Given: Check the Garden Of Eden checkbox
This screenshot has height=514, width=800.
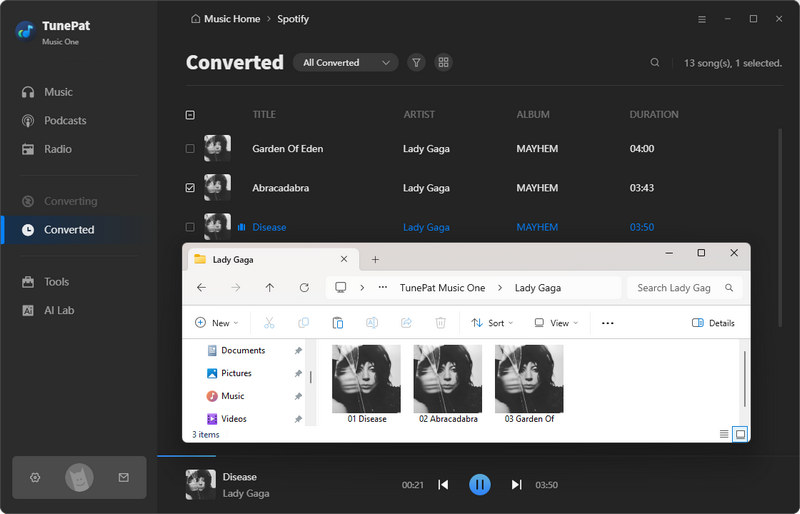Looking at the screenshot, I should [x=191, y=149].
